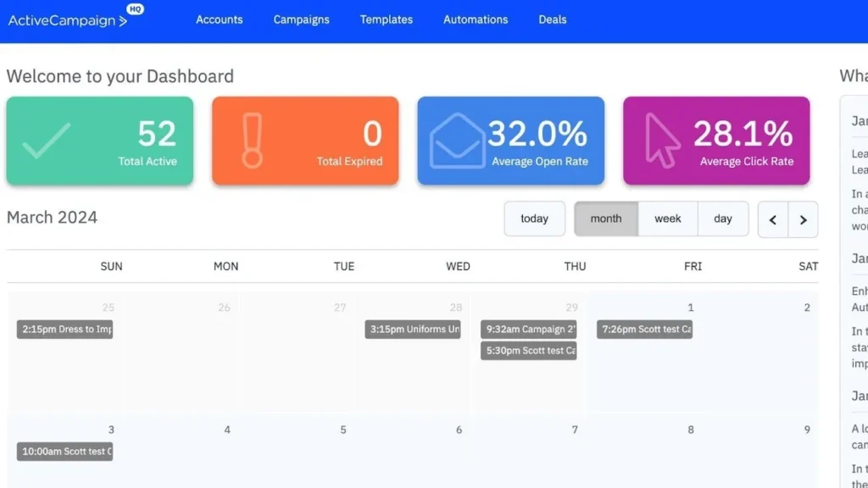Go to the previous month with the left chevron

tap(772, 219)
